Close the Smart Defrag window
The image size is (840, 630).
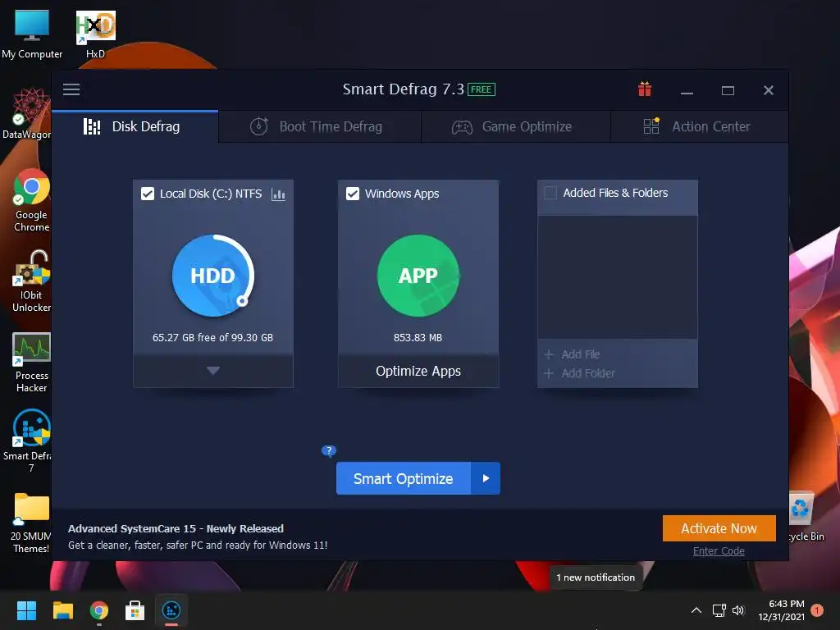click(x=768, y=90)
